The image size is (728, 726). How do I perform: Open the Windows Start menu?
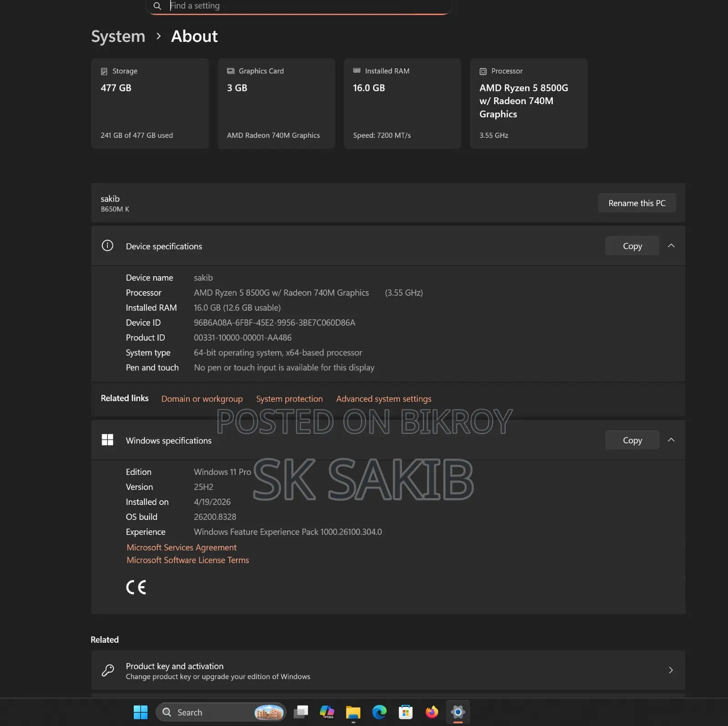pyautogui.click(x=141, y=712)
